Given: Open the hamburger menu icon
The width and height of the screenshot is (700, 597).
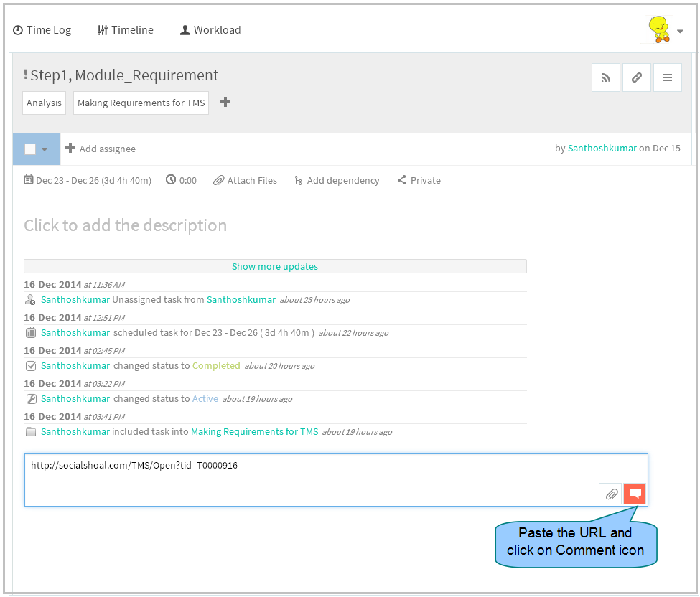Looking at the screenshot, I should click(668, 77).
